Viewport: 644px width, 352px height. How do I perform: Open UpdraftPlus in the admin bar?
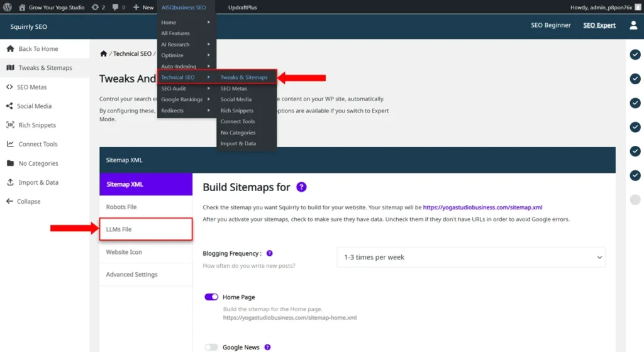tap(242, 7)
